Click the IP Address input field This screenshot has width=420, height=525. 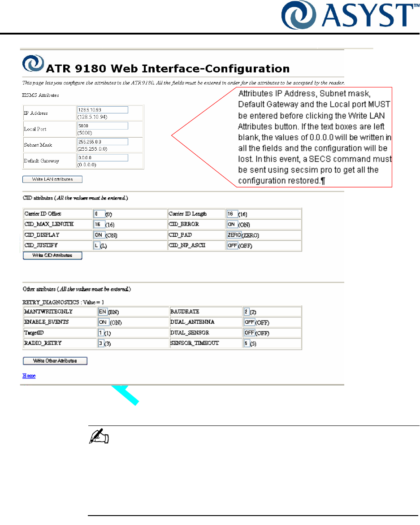103,110
